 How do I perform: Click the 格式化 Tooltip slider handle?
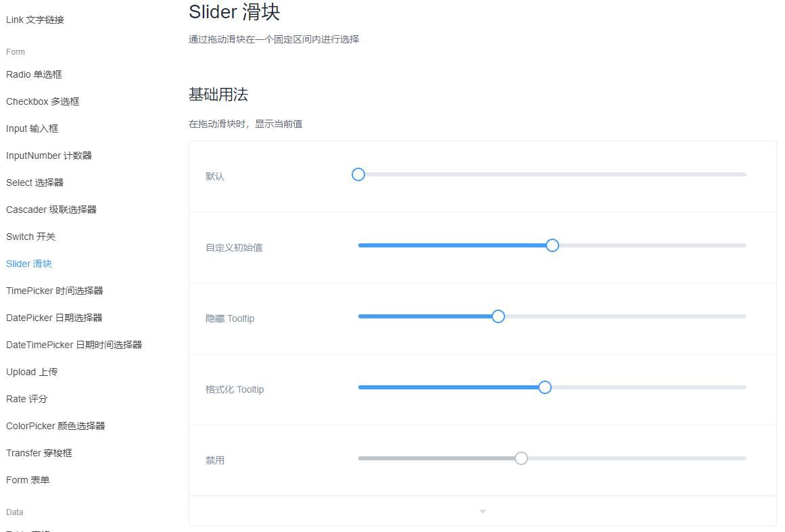[544, 387]
